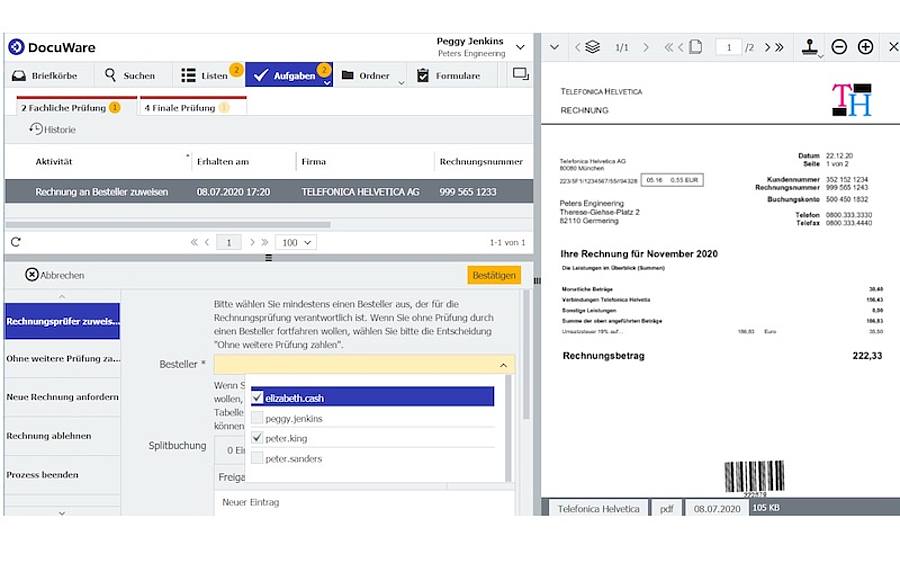900x563 pixels.
Task: Go to the next task list page
Action: pos(252,242)
